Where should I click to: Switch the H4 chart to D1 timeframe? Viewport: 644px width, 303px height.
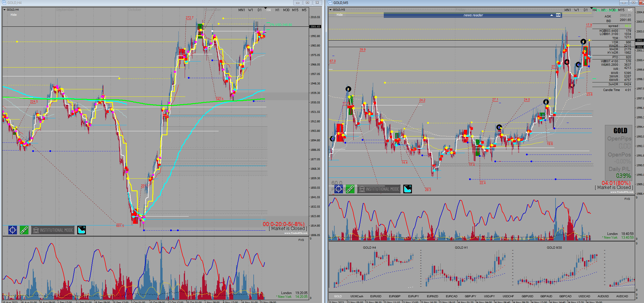259,10
